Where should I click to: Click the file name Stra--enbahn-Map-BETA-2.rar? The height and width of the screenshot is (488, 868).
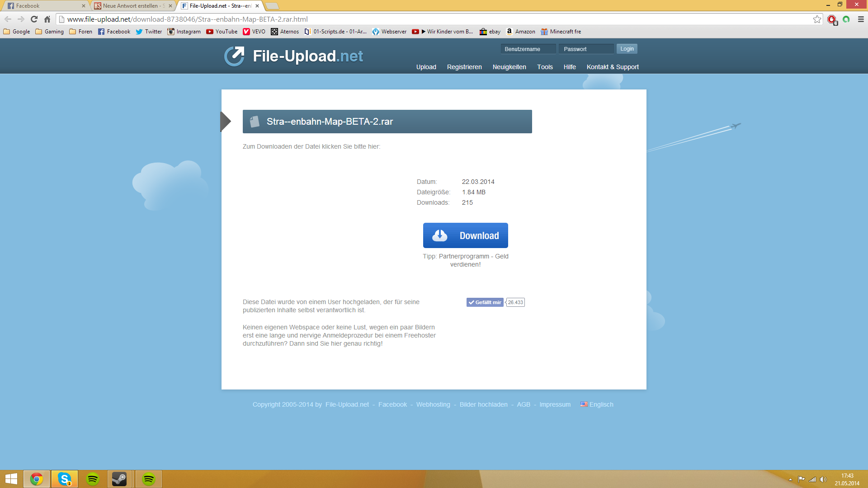tap(330, 122)
